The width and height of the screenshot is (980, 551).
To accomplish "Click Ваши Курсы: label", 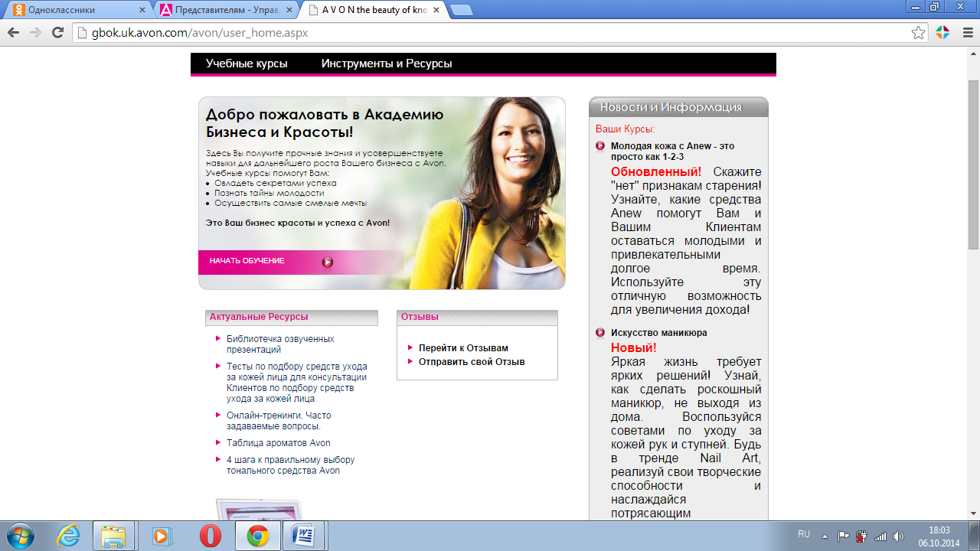I will point(626,129).
